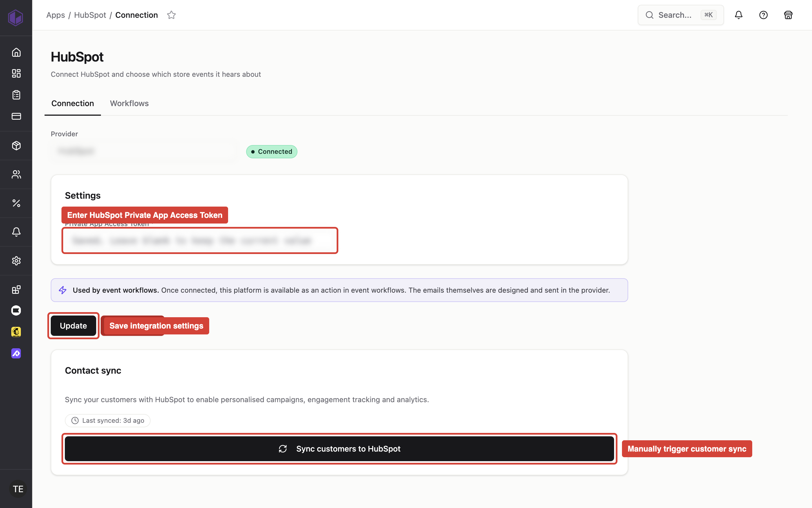Click the Search box in top bar

click(x=680, y=15)
